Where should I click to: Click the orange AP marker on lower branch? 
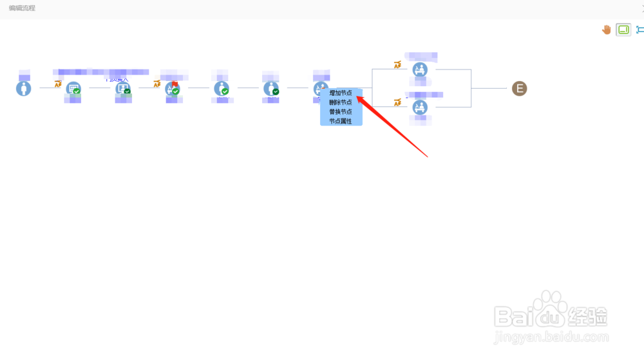click(397, 102)
